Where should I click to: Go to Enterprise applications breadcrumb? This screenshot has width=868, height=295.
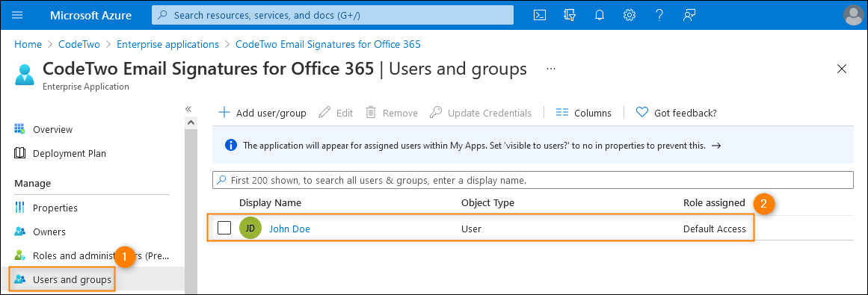pos(167,44)
